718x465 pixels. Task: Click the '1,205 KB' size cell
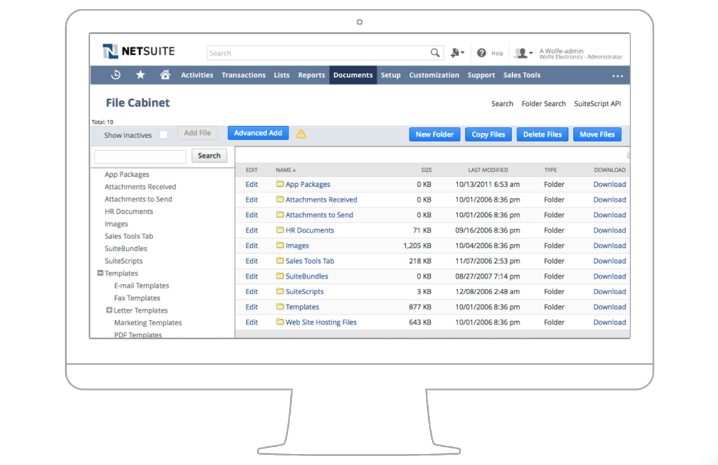417,246
